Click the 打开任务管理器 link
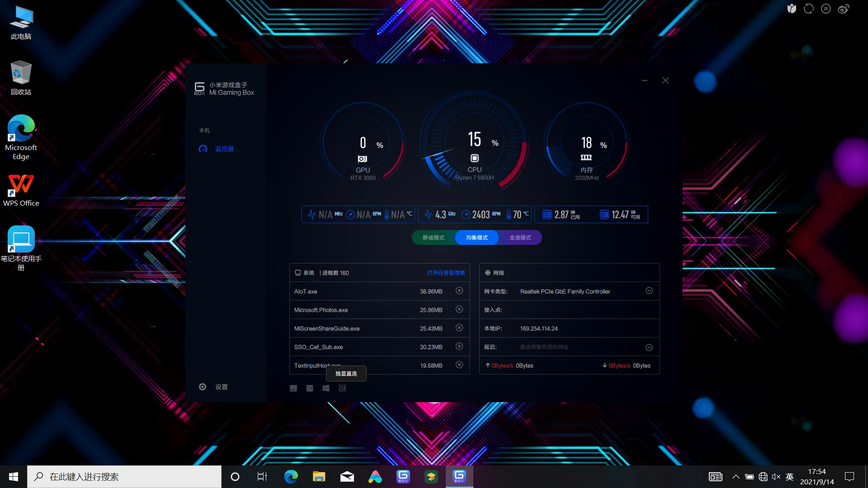This screenshot has height=488, width=868. click(446, 273)
